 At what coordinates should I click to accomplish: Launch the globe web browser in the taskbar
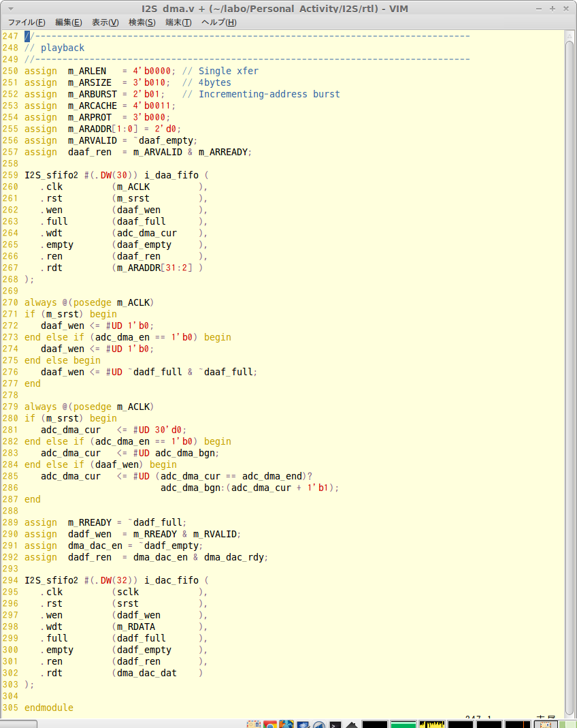point(286,723)
